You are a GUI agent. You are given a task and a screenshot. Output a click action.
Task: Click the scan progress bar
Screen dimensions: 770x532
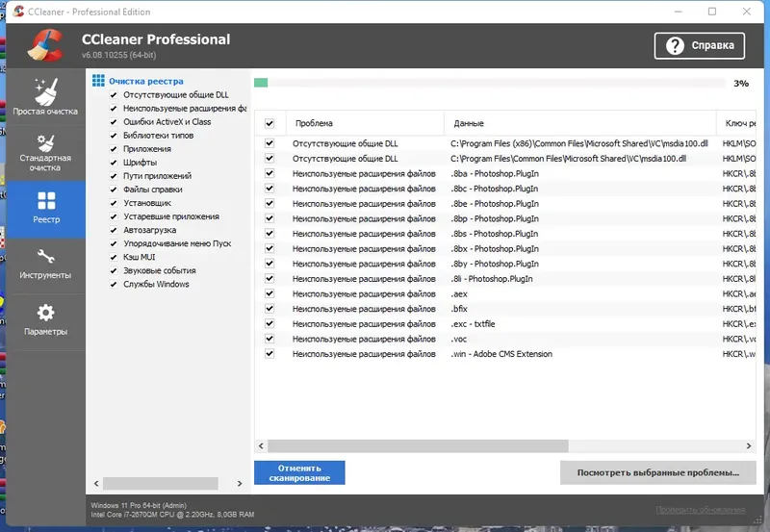[489, 83]
